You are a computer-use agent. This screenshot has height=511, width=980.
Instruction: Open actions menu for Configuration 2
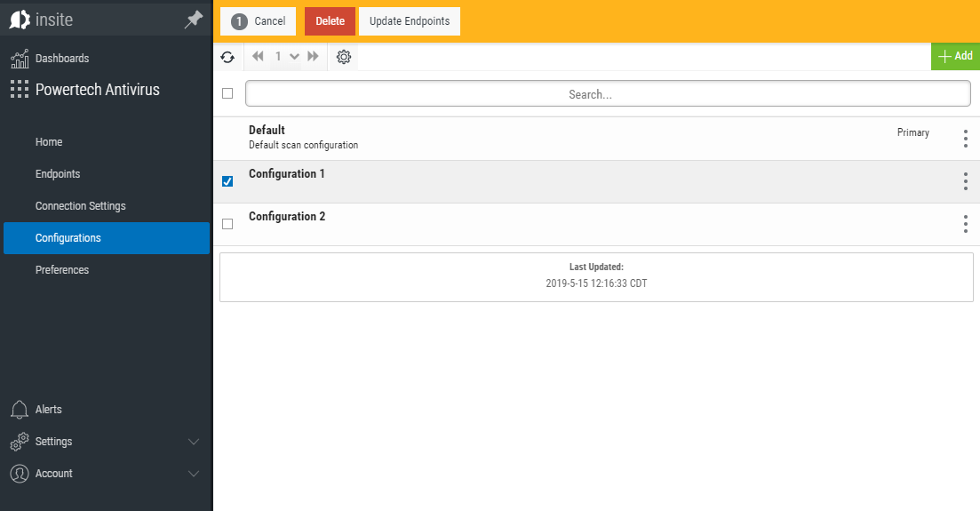click(966, 224)
